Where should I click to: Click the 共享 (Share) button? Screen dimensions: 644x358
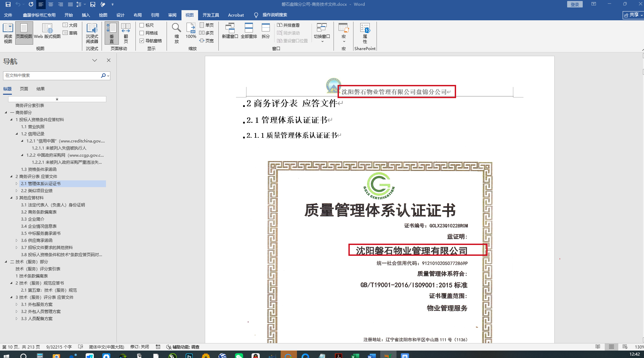[633, 15]
